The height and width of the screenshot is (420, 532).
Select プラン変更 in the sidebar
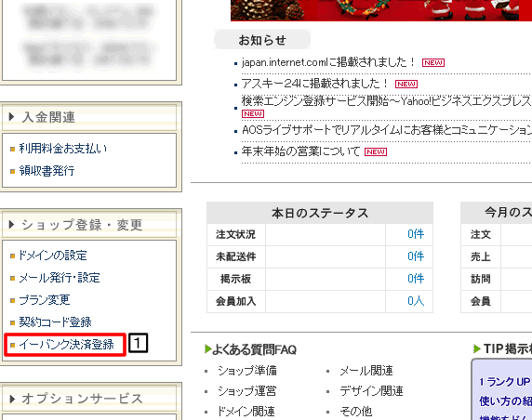pos(45,300)
